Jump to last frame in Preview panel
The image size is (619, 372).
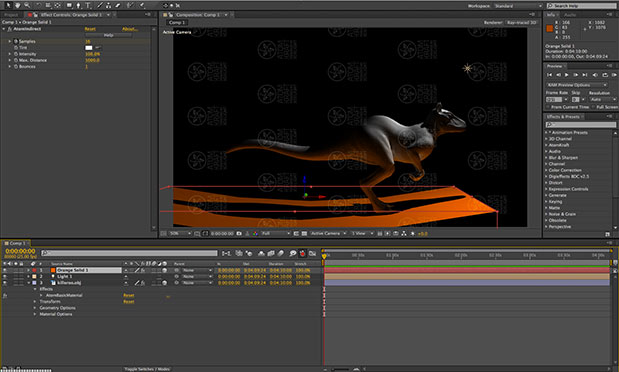(x=585, y=75)
